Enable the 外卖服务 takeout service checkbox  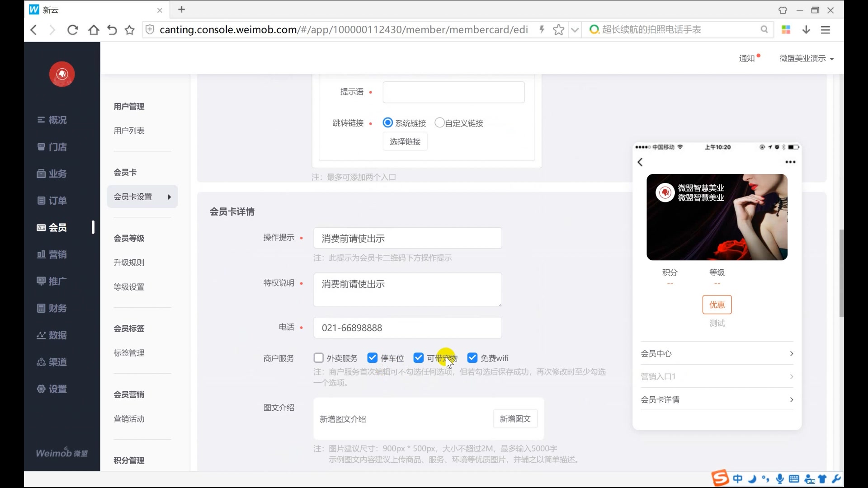point(319,358)
